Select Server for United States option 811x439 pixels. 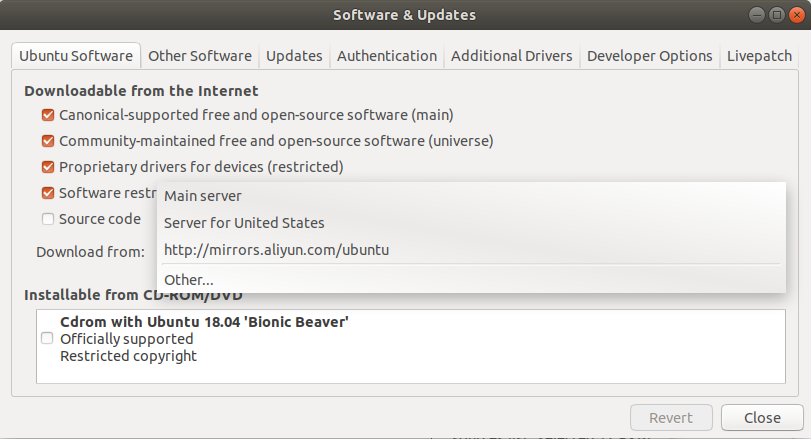(x=471, y=223)
